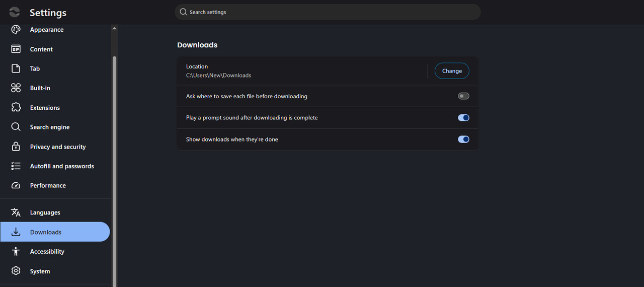Click the Downloads section heading
Screen dimensions: 644x287
(197, 45)
